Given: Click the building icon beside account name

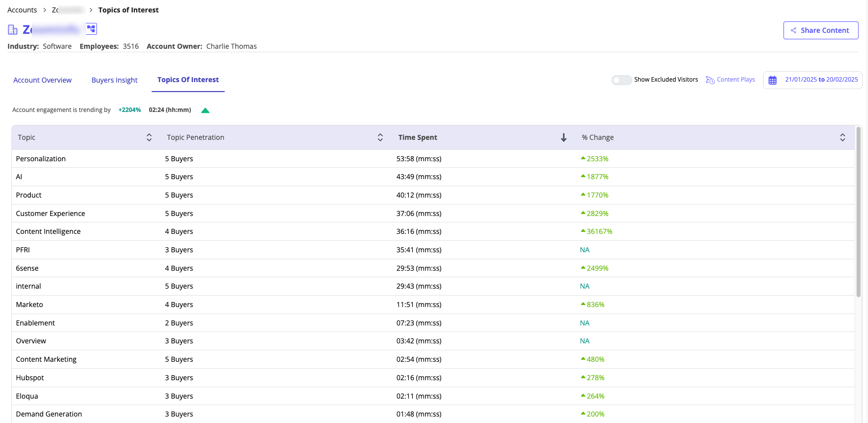Looking at the screenshot, I should coord(13,30).
